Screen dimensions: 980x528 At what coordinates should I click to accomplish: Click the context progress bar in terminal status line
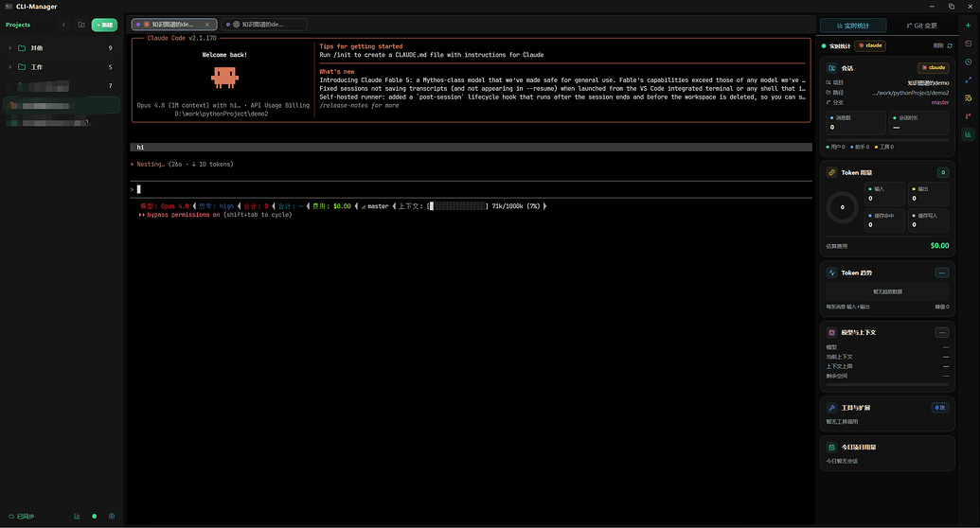tap(457, 206)
